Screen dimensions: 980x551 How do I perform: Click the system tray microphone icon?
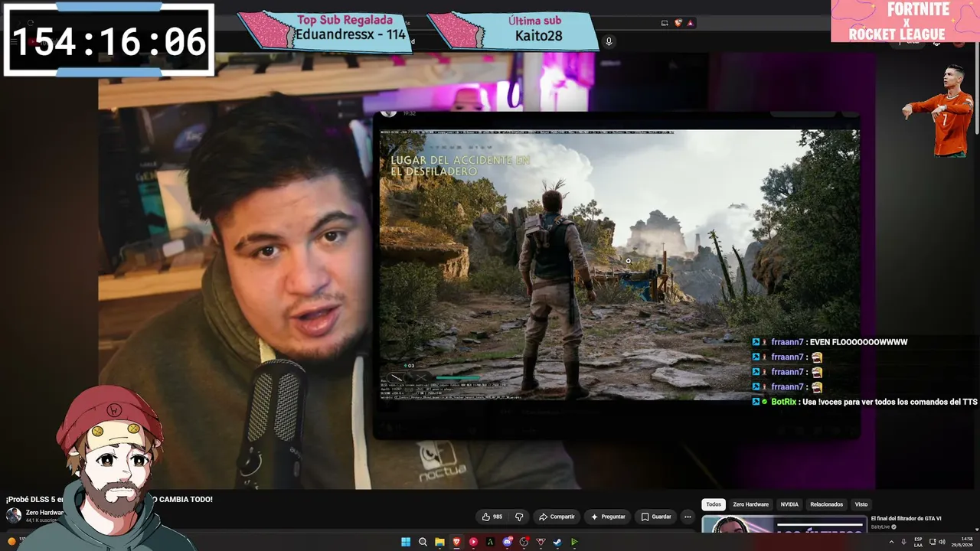tap(903, 542)
